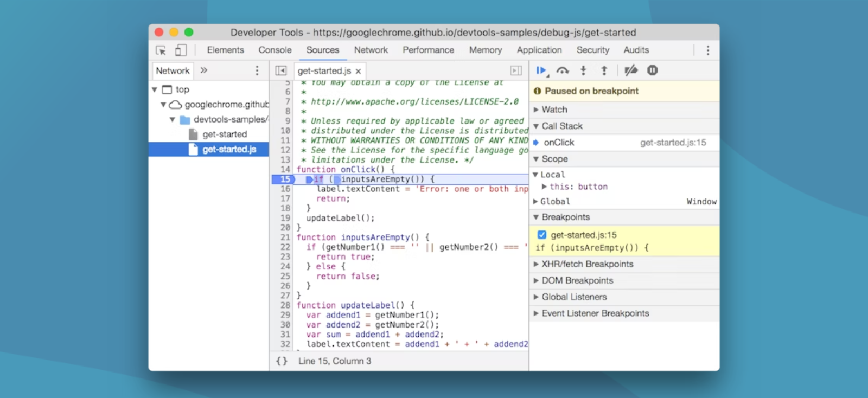Click the Line 15, Column 3 status text
Screen dimensions: 868x398
click(x=335, y=361)
